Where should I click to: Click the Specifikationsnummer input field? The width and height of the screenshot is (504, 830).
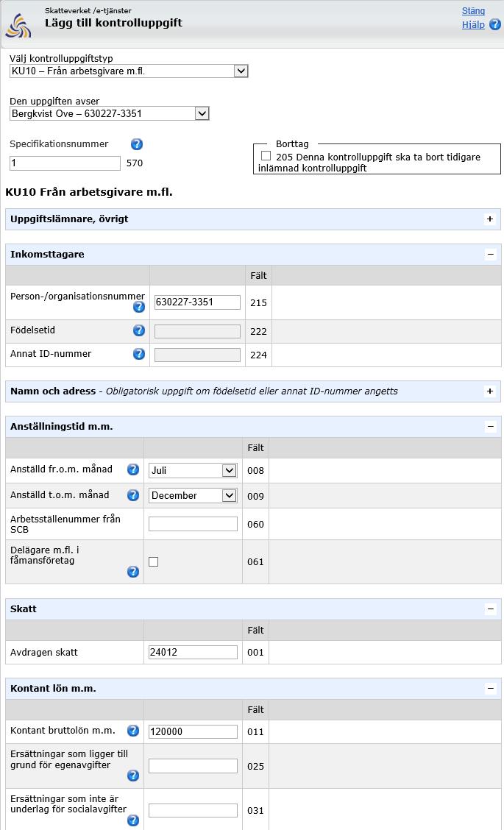65,163
